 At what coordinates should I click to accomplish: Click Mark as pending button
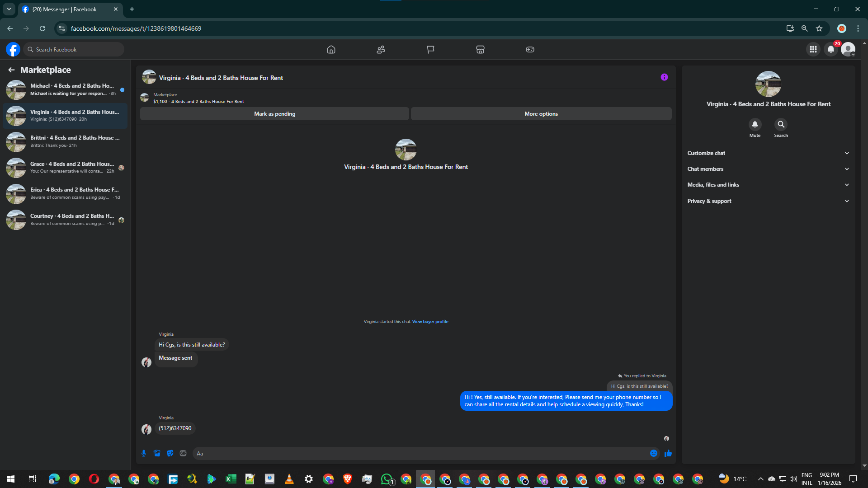tap(274, 114)
